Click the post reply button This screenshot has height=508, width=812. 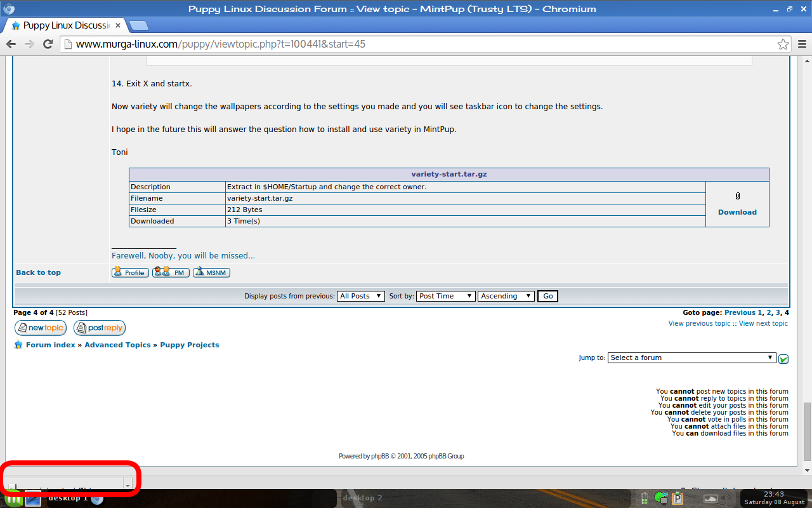[x=100, y=328]
